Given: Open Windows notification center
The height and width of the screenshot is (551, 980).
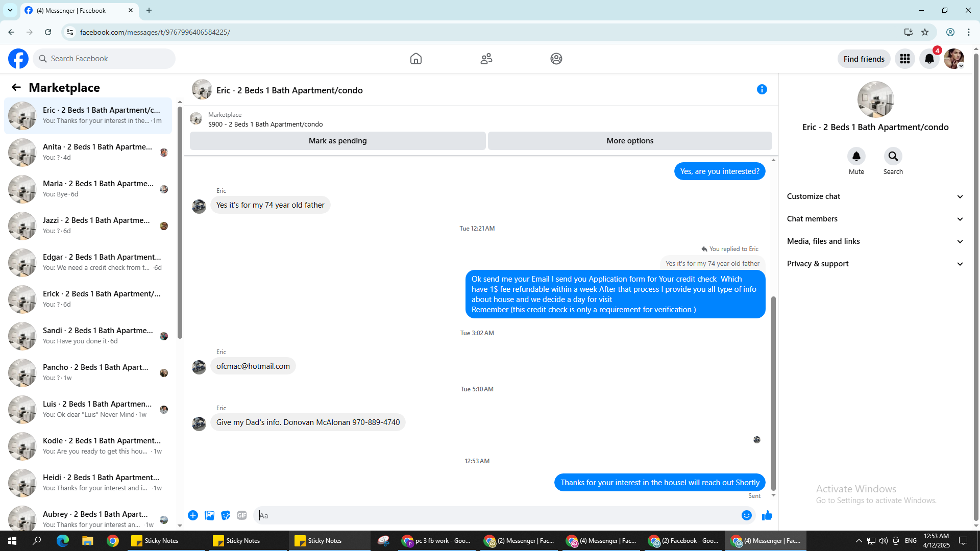Looking at the screenshot, I should pyautogui.click(x=963, y=541).
